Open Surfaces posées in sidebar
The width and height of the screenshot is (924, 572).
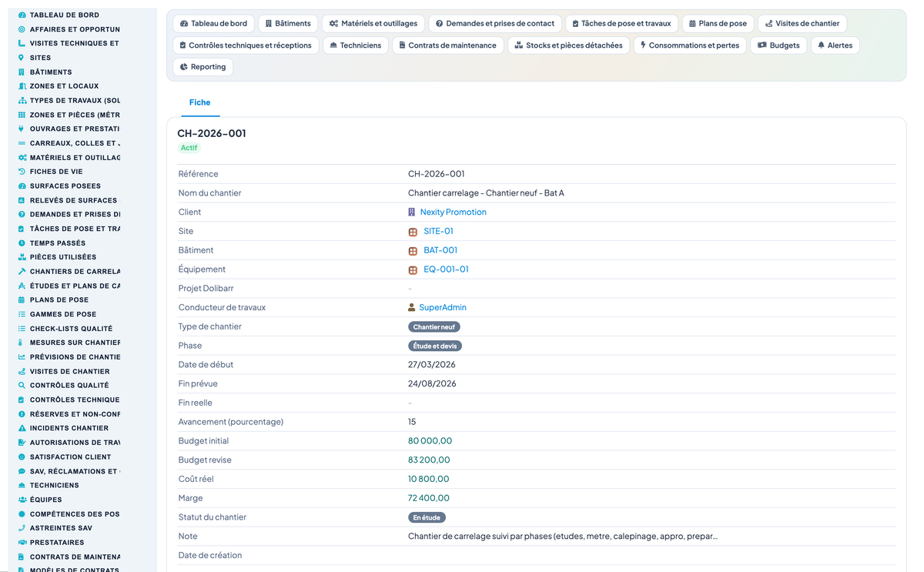coord(65,186)
